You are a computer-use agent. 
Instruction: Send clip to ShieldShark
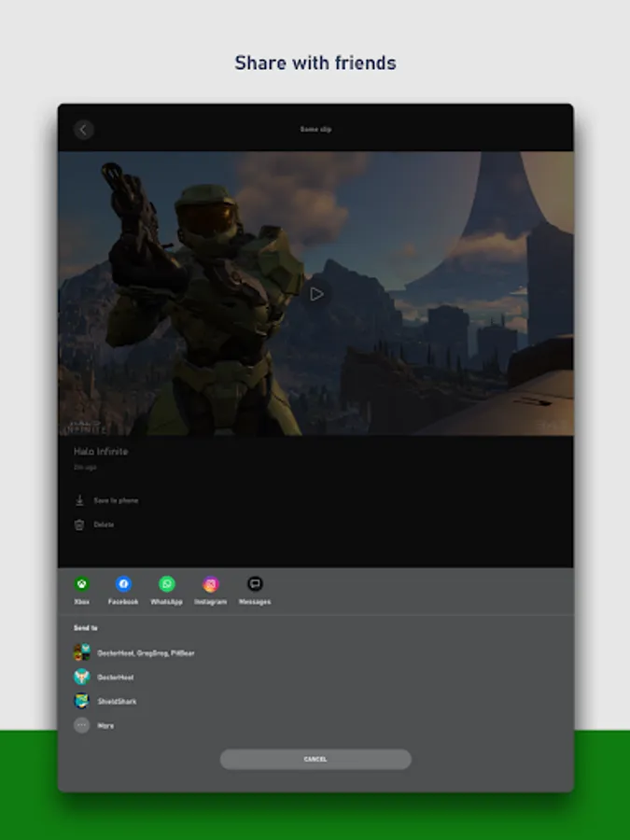tap(117, 701)
